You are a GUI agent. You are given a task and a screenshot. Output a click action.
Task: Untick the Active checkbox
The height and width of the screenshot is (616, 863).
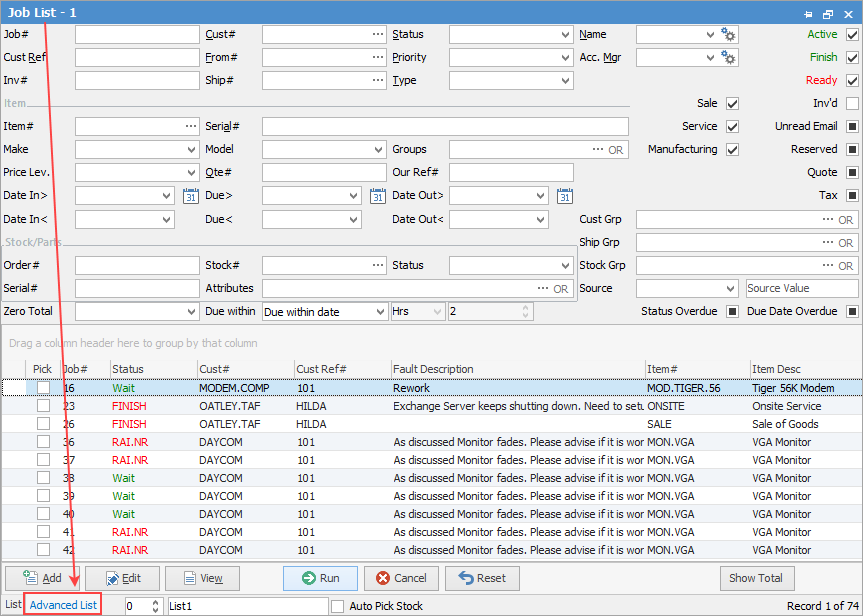tap(852, 35)
